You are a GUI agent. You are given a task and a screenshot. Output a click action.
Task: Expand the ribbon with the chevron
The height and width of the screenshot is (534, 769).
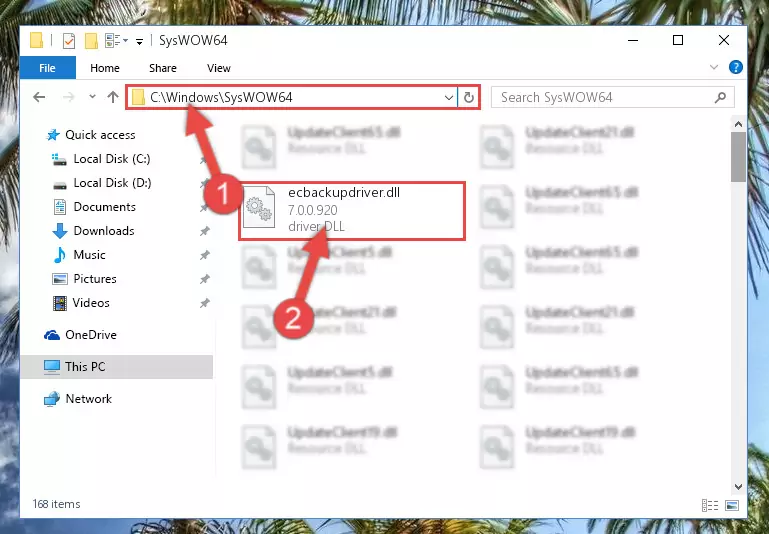click(x=714, y=67)
